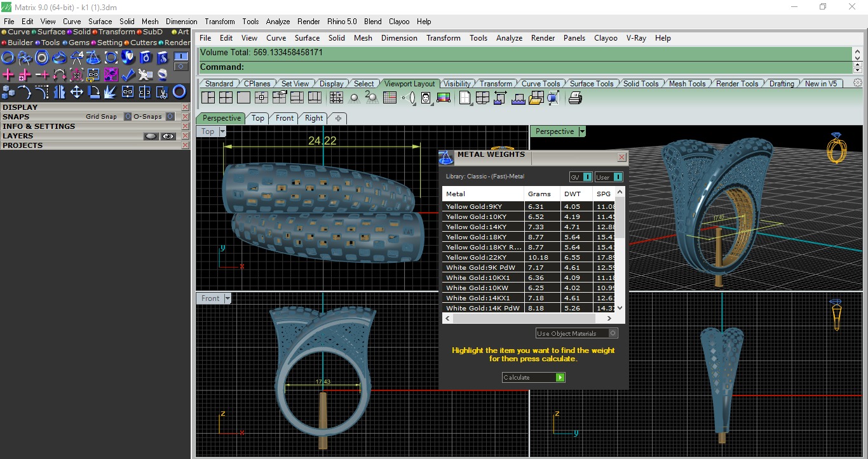Close the SNAPS panel with X
868x459 pixels.
point(186,117)
